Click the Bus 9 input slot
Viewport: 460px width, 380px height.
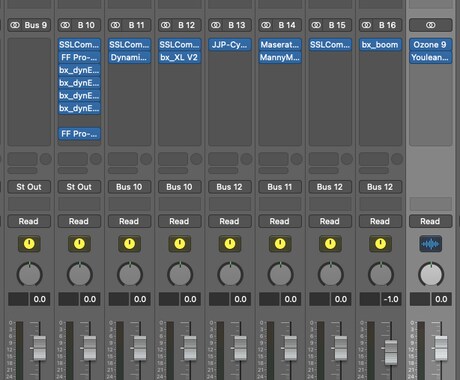29,25
